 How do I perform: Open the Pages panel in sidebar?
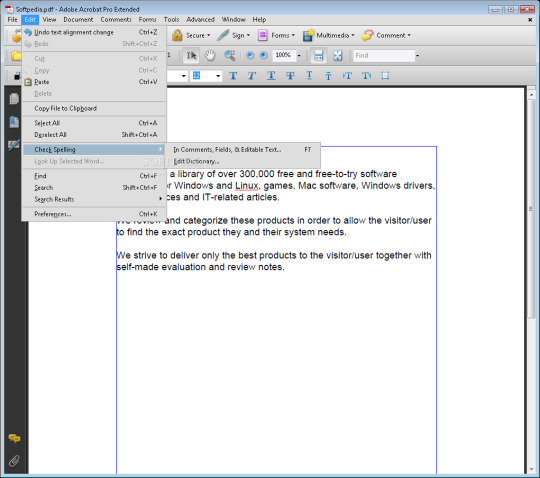(x=14, y=99)
